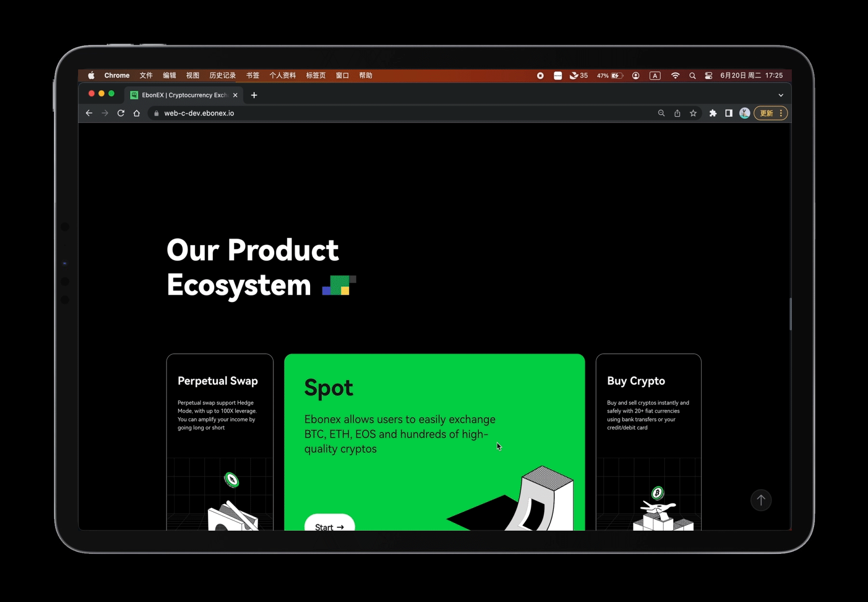Click the bird icon showing 35
868x602 pixels.
click(x=579, y=76)
